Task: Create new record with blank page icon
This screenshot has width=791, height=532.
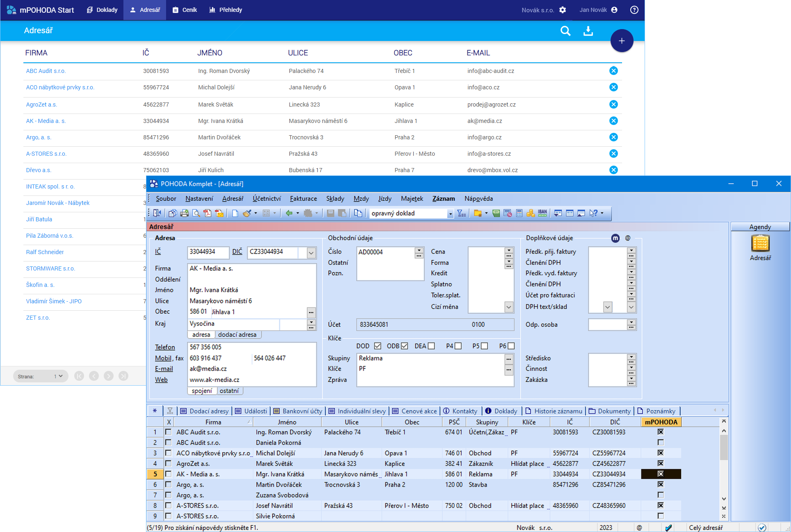Action: click(235, 213)
